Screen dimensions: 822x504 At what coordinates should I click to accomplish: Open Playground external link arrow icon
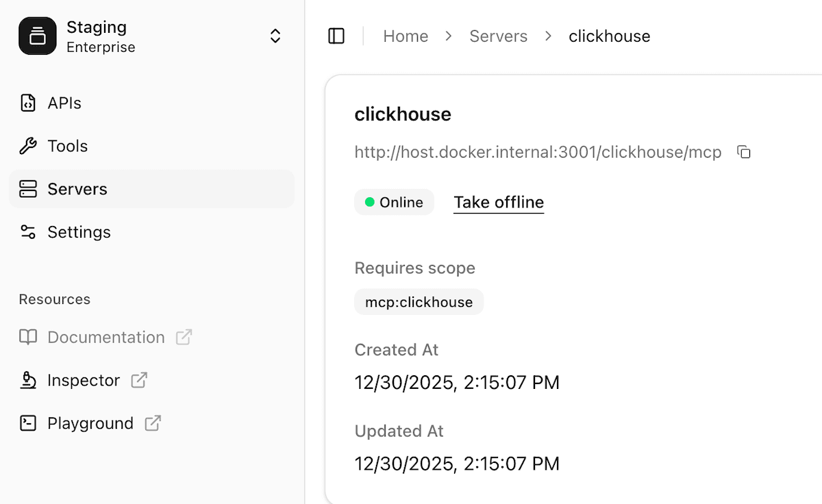153,423
